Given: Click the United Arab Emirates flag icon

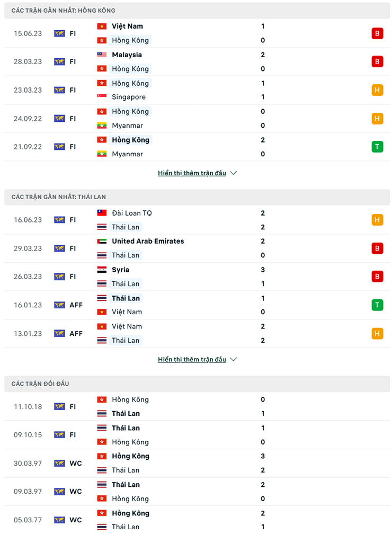Looking at the screenshot, I should click(102, 241).
